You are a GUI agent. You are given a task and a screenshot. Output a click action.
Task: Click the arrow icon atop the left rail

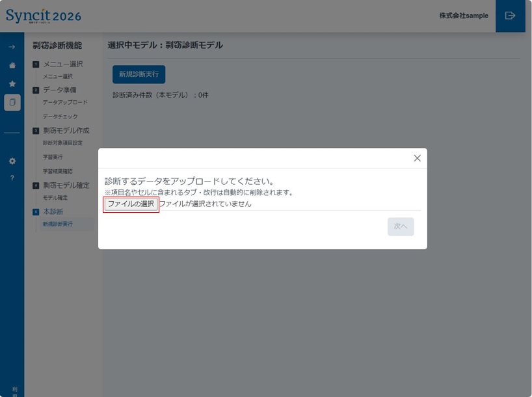point(12,47)
